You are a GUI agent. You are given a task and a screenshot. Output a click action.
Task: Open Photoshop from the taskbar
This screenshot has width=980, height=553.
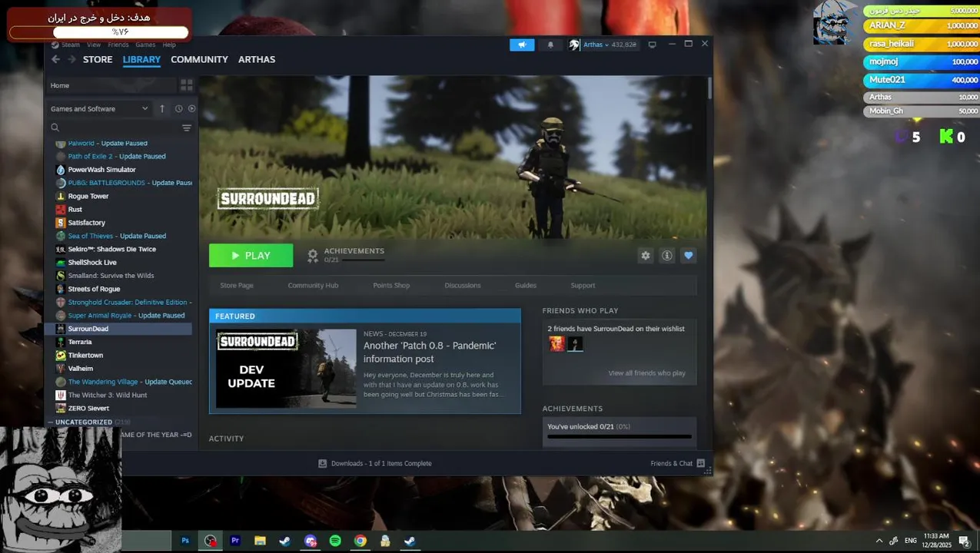point(185,541)
